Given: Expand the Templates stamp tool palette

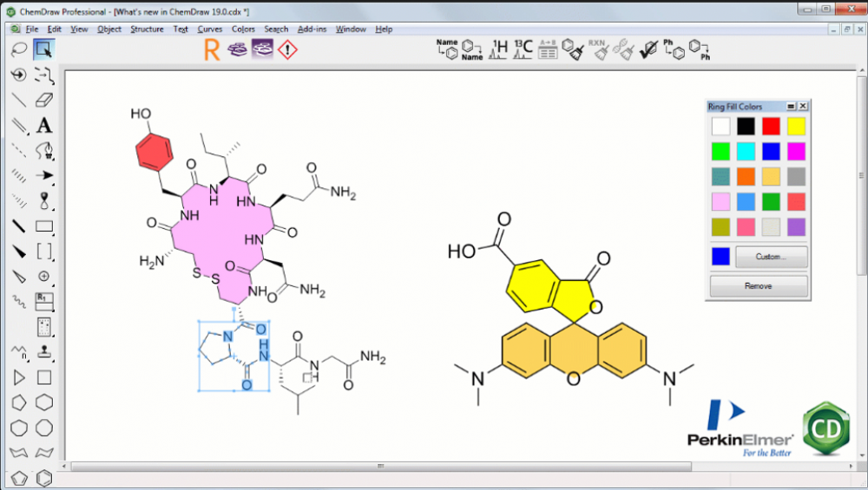Looking at the screenshot, I should click(x=44, y=352).
